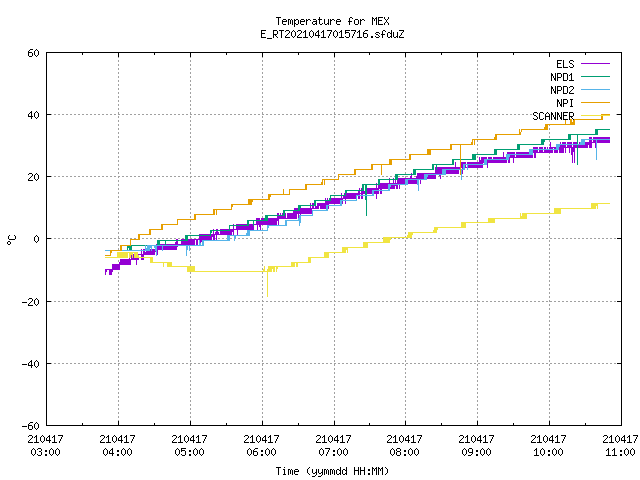640x480 pixels.
Task: Click the NPD1 legend label
Action: click(x=562, y=77)
